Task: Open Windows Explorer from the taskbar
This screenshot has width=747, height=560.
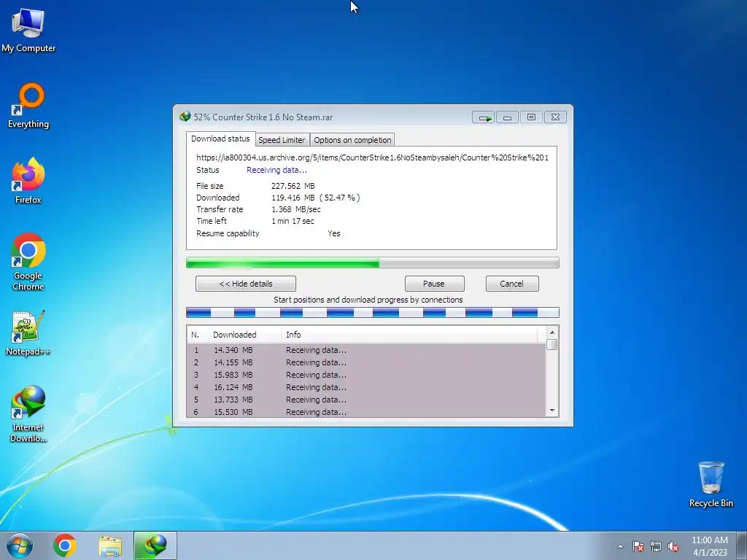Action: [x=110, y=545]
